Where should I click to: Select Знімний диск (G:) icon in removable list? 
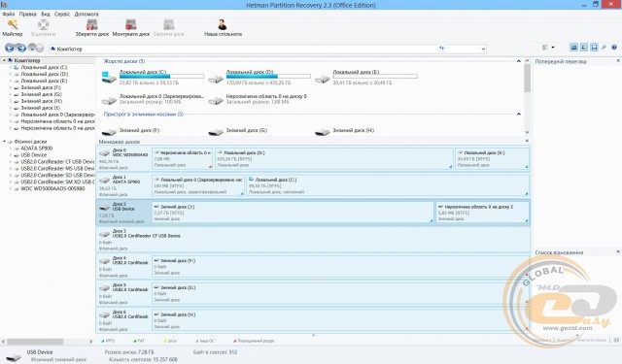(216, 131)
